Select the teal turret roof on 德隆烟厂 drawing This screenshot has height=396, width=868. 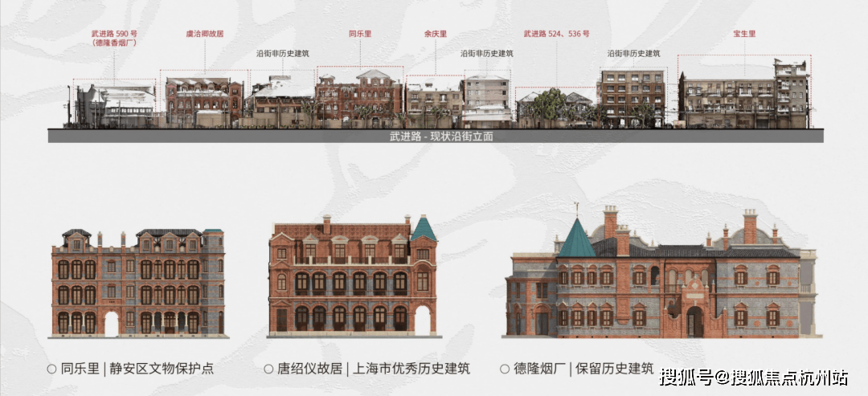(576, 239)
